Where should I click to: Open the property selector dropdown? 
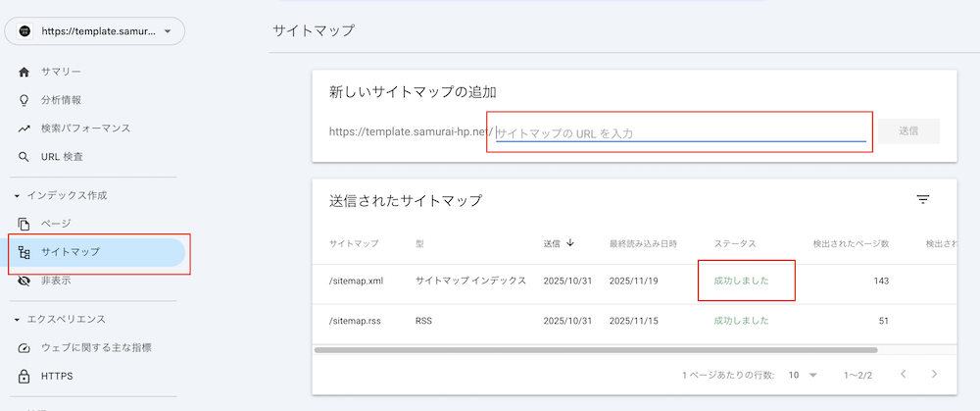click(x=94, y=30)
